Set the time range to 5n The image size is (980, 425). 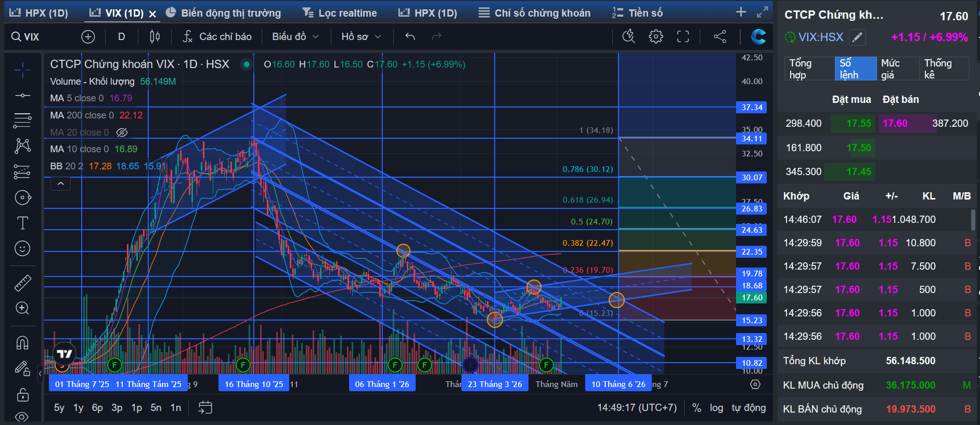pos(156,408)
